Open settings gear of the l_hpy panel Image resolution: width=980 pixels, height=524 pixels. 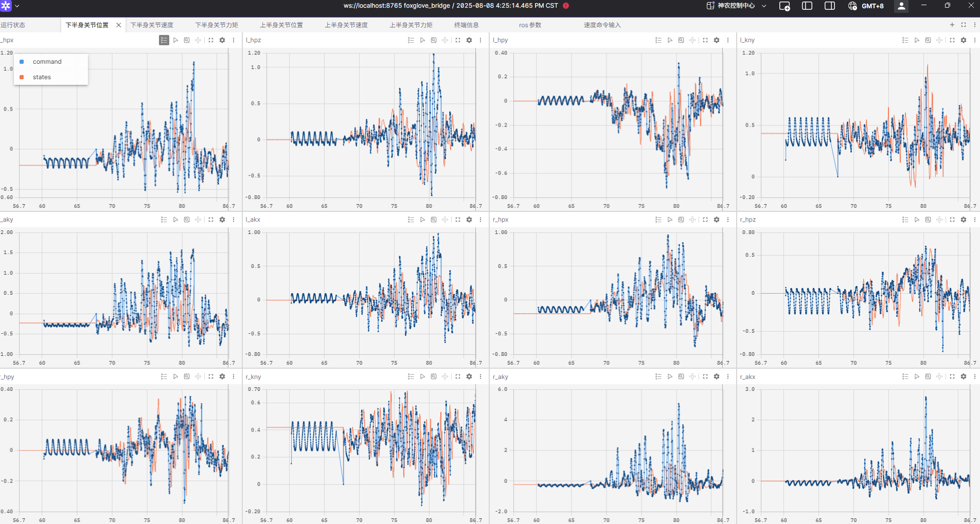717,40
